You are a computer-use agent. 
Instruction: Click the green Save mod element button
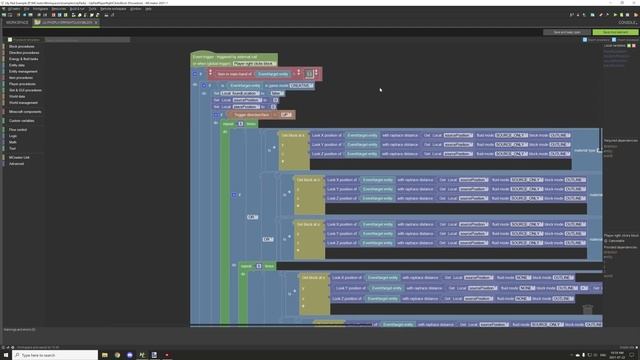coord(615,32)
